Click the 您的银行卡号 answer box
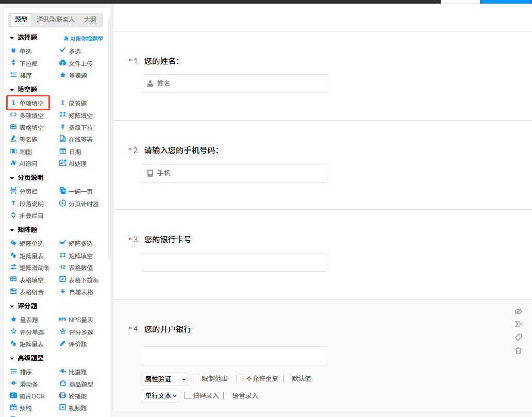The image size is (532, 417). pos(235,262)
